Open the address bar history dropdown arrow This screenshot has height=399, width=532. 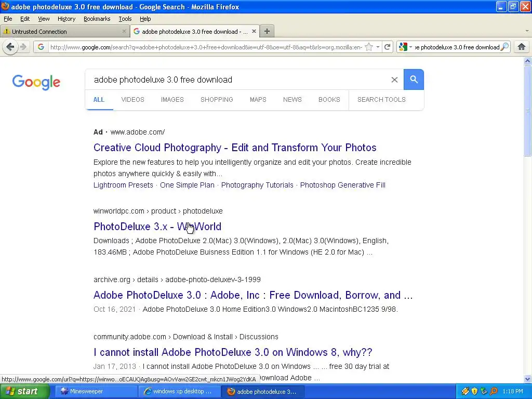(x=378, y=47)
